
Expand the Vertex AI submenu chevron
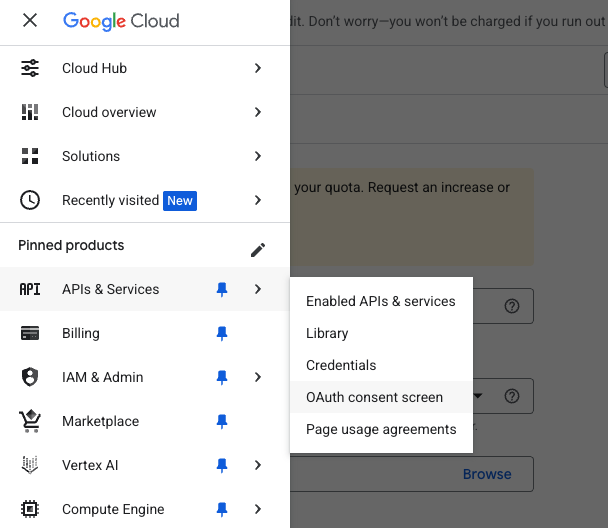(258, 465)
